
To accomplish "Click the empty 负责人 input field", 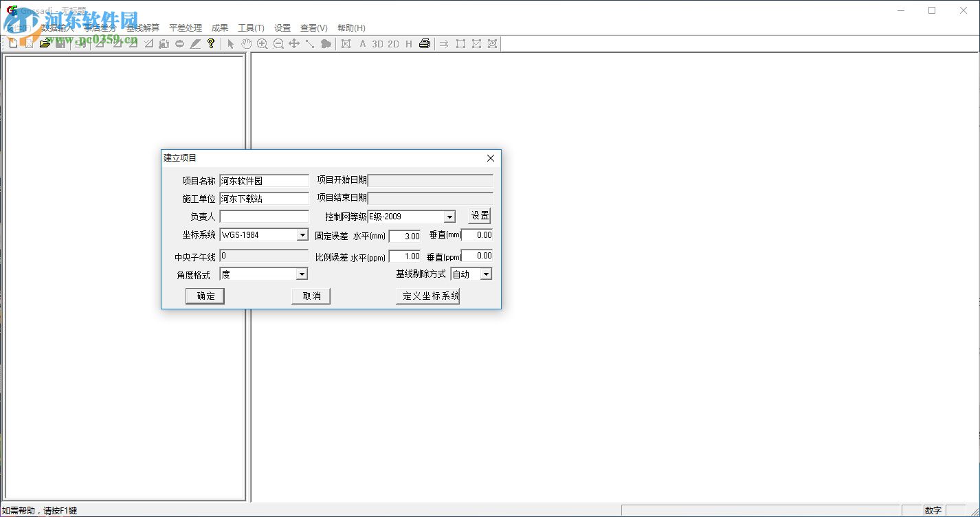I will (265, 217).
